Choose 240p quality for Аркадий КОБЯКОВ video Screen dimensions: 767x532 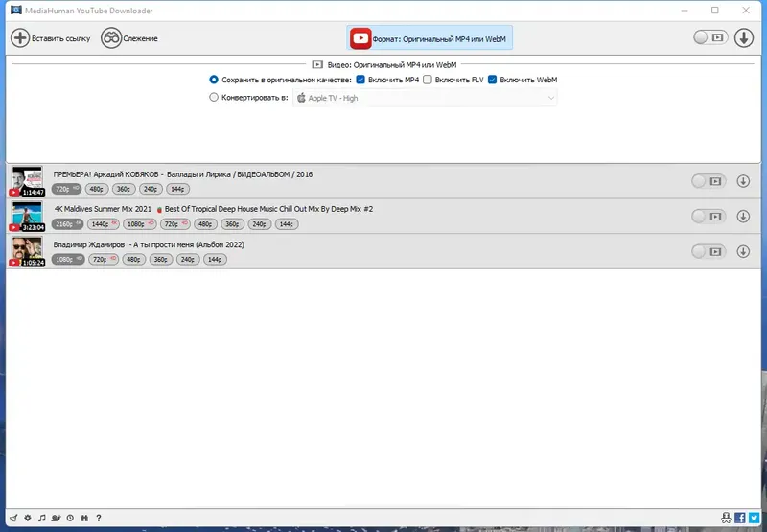click(151, 189)
